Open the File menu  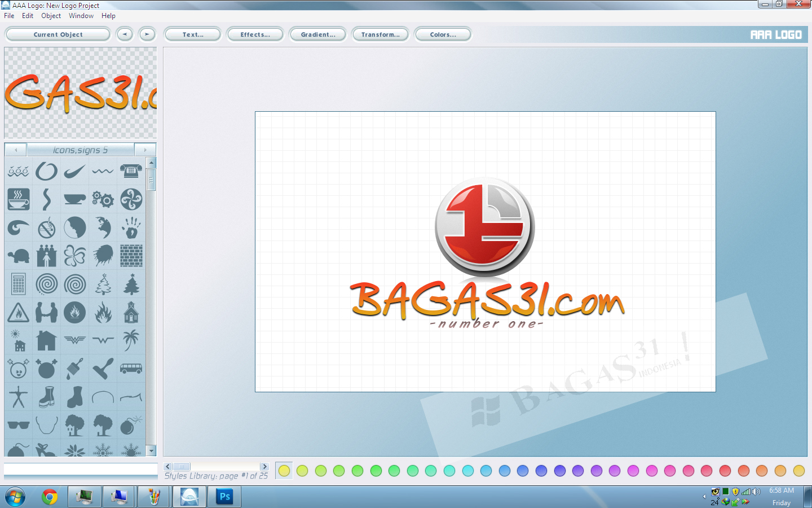tap(9, 16)
